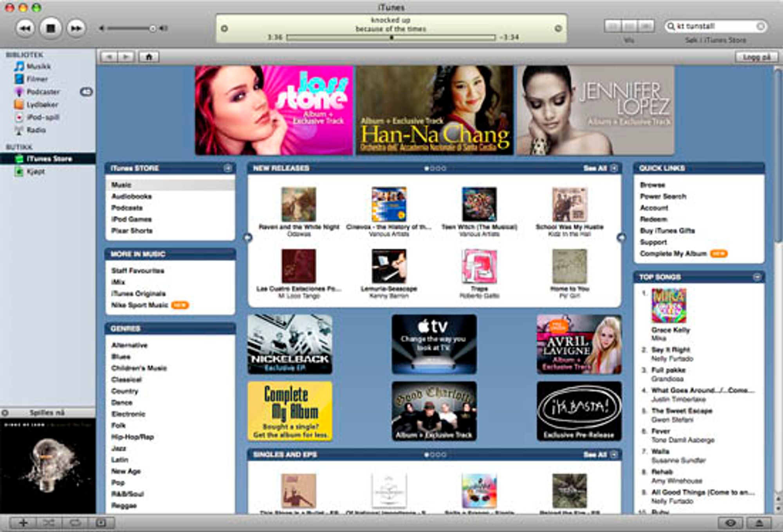Show next page of New Releases
Viewport: 783px width, 532px height.
point(621,237)
